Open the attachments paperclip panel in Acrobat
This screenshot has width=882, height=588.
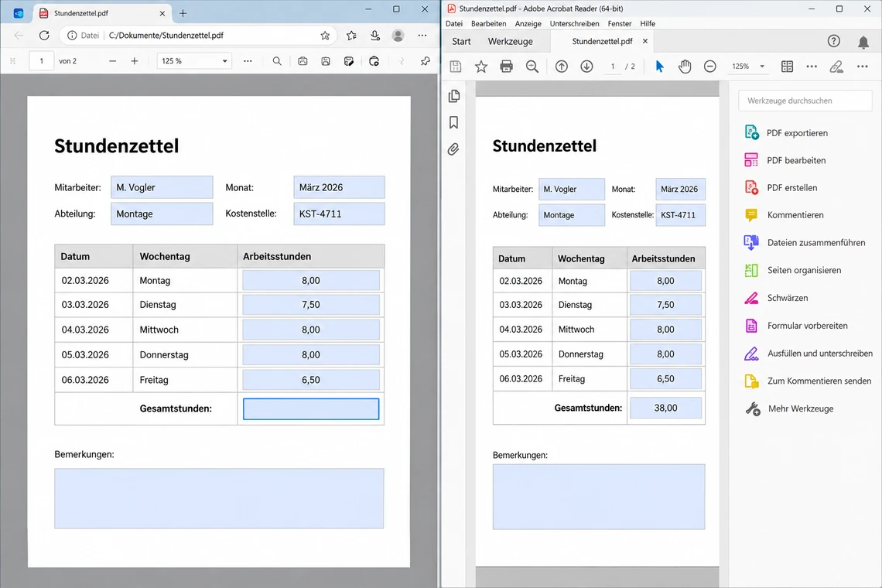(453, 149)
